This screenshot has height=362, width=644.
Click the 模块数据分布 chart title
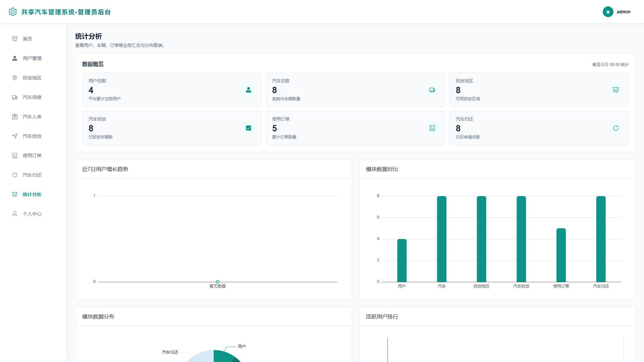pyautogui.click(x=98, y=317)
